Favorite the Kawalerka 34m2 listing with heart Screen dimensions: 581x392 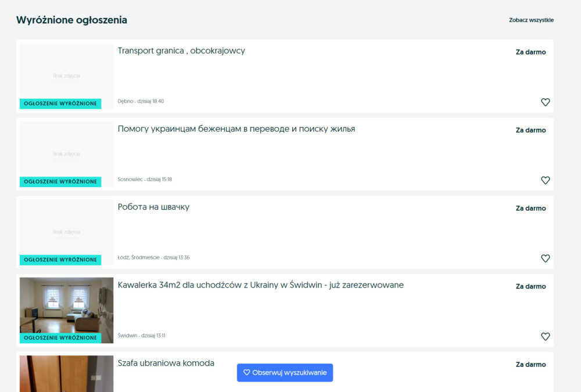(x=545, y=336)
